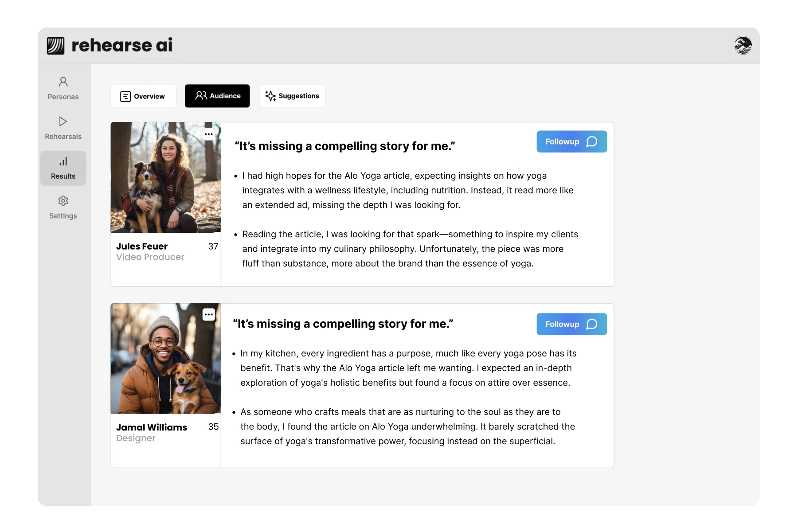
Task: Open the user profile avatar
Action: [743, 45]
